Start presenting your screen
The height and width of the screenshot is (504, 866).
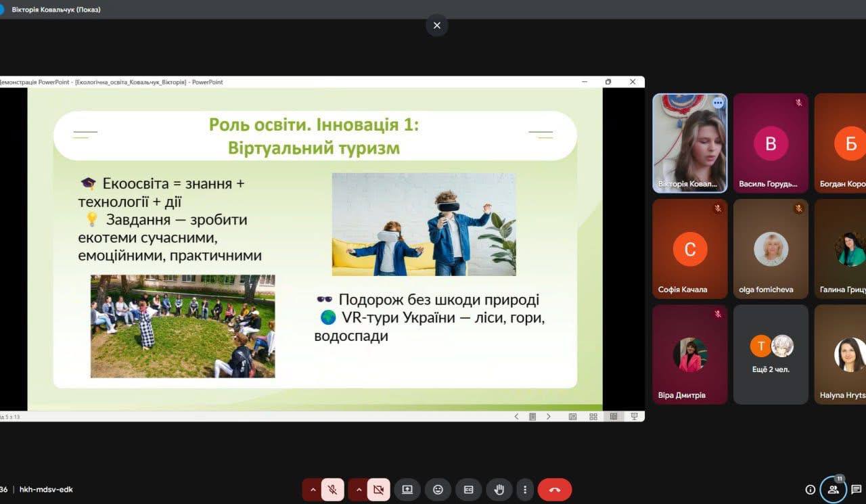(x=407, y=489)
